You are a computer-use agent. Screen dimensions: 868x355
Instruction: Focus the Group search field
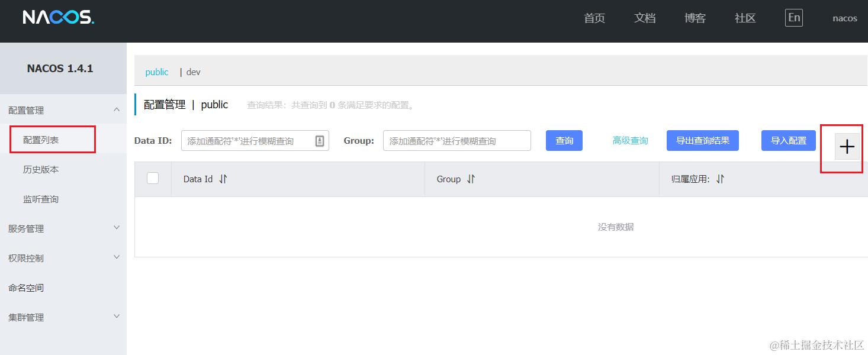coord(457,140)
